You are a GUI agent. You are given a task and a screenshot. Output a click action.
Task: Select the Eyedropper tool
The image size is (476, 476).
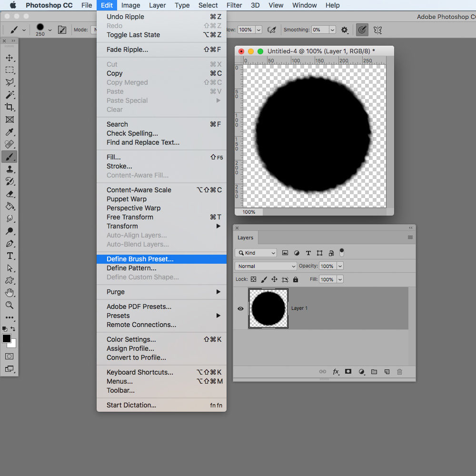[10, 132]
